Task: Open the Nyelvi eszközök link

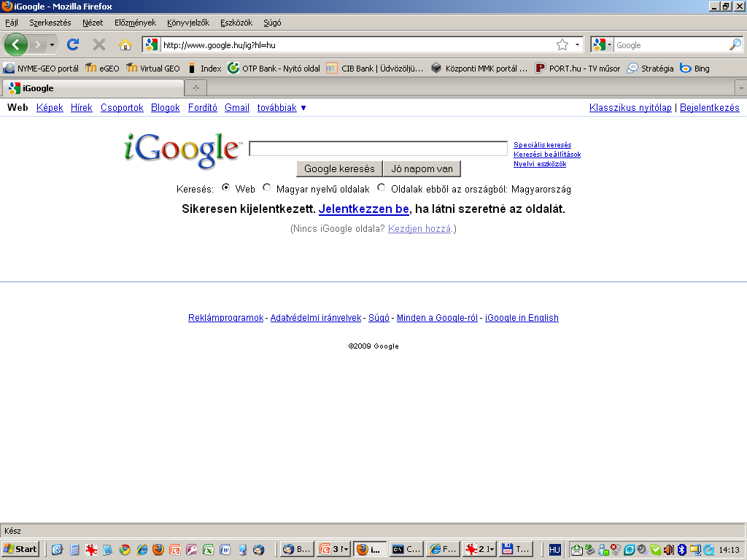Action: coord(540,164)
